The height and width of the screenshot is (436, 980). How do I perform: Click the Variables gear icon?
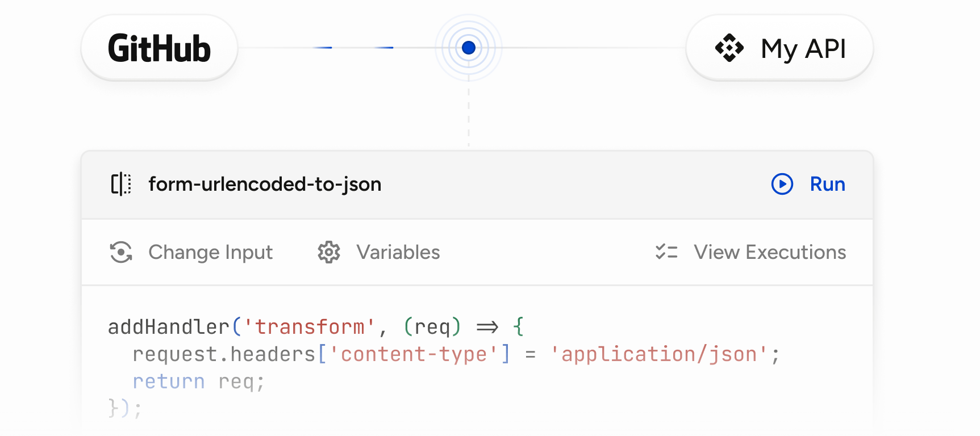(329, 253)
